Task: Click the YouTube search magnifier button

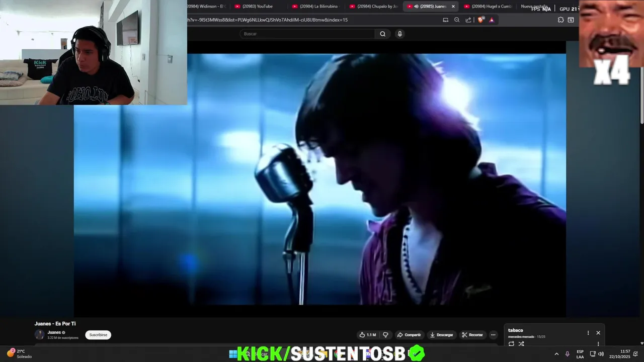Action: click(x=383, y=34)
